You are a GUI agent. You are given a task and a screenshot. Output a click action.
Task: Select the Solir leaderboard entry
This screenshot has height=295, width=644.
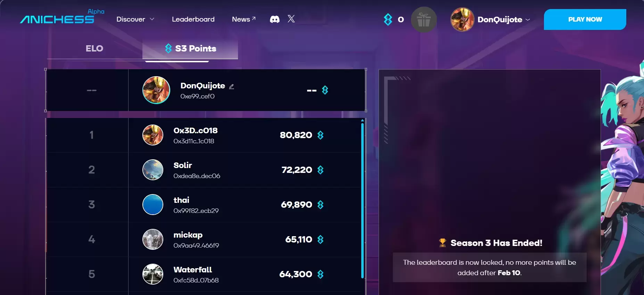(x=204, y=170)
